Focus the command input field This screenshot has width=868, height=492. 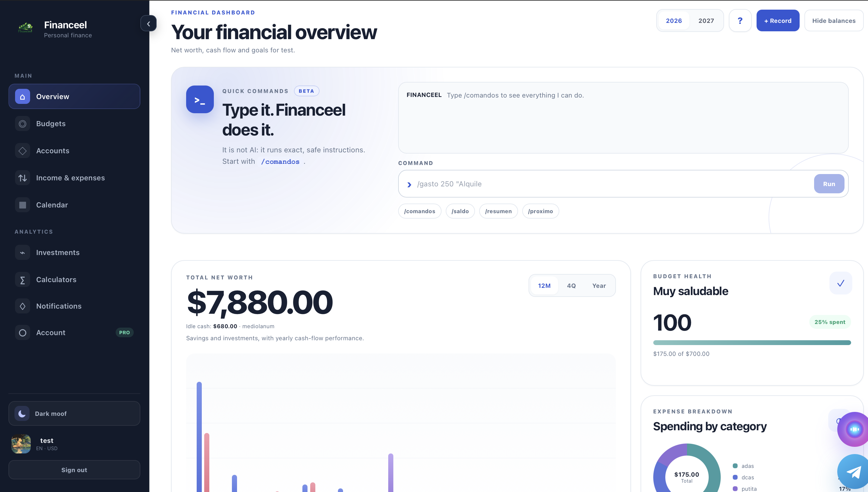614,184
